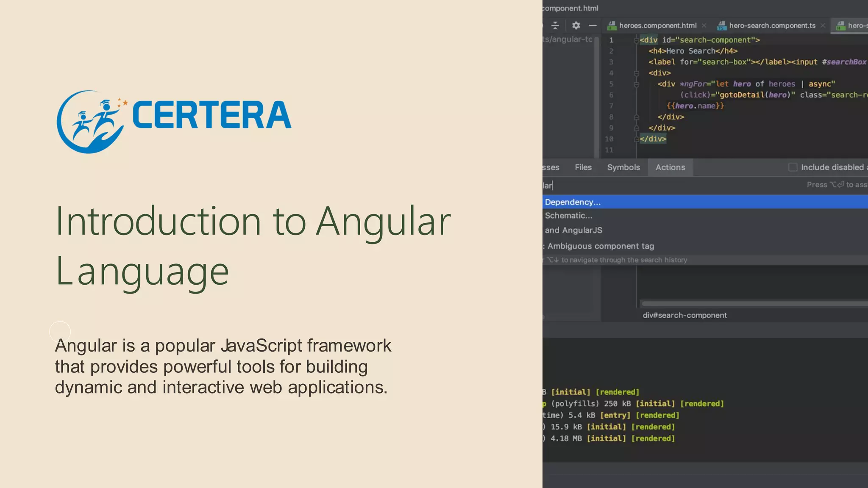The image size is (868, 488).
Task: Select the Ambiguous component tag result
Action: (x=600, y=246)
